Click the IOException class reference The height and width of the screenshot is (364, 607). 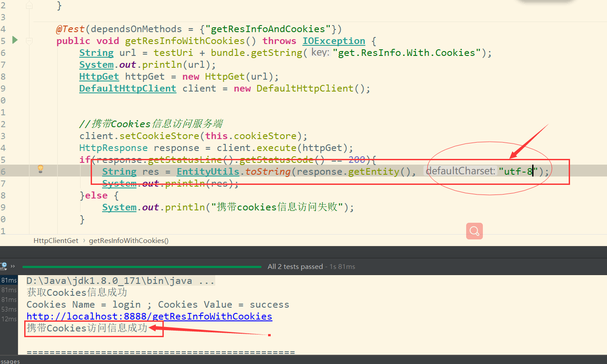click(x=334, y=41)
